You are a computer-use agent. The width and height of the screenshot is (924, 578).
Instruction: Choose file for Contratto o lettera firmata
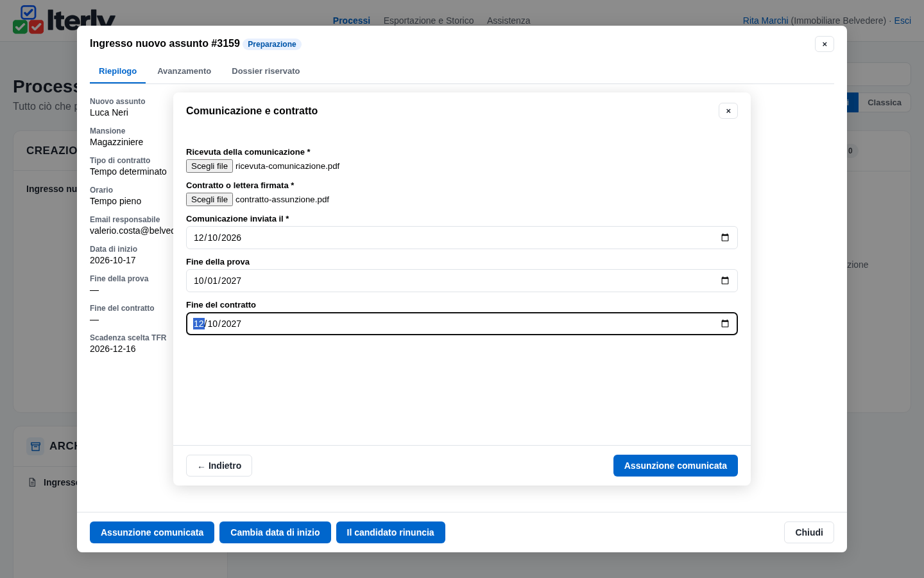coord(209,200)
